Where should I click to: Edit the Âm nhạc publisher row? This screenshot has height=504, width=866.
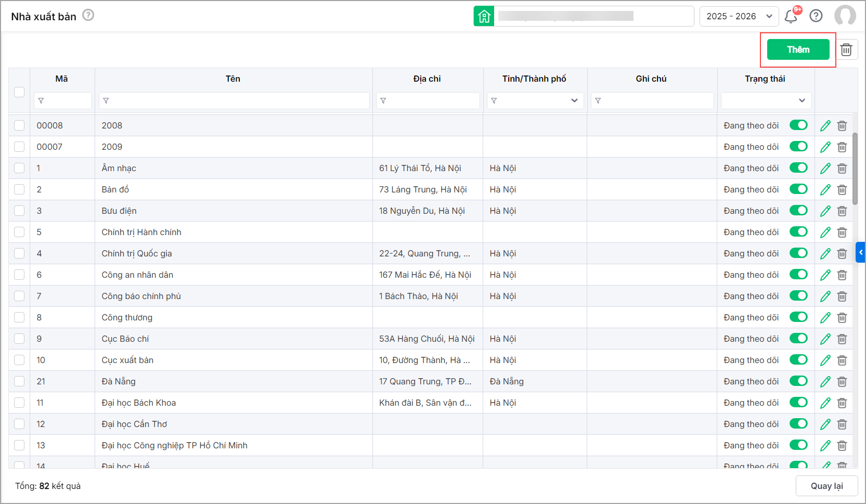point(825,169)
